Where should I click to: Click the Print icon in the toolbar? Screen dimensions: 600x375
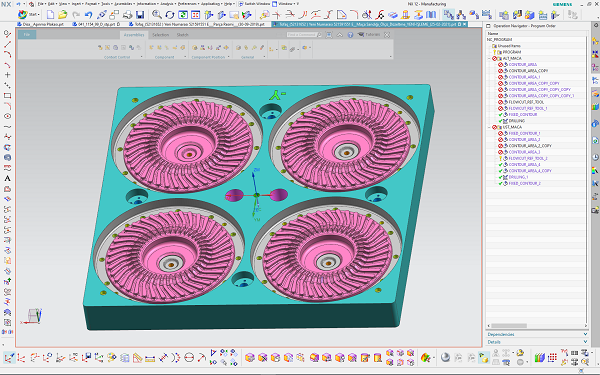127,15
